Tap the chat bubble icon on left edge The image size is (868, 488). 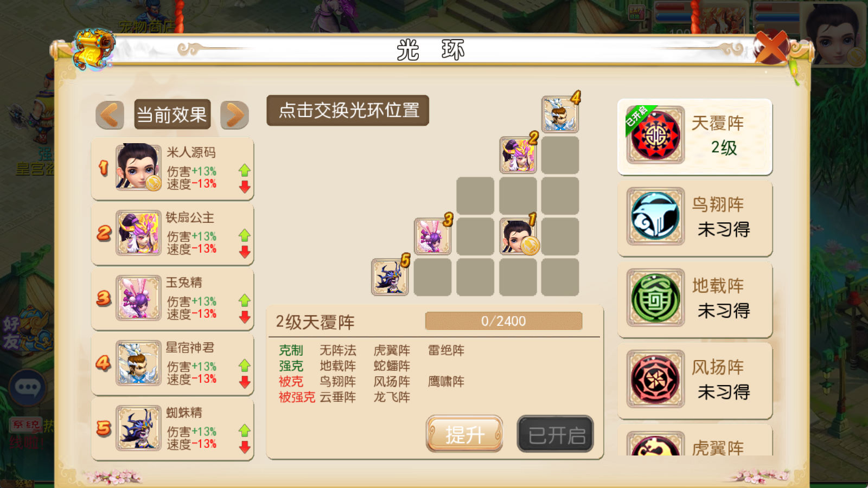(x=27, y=388)
